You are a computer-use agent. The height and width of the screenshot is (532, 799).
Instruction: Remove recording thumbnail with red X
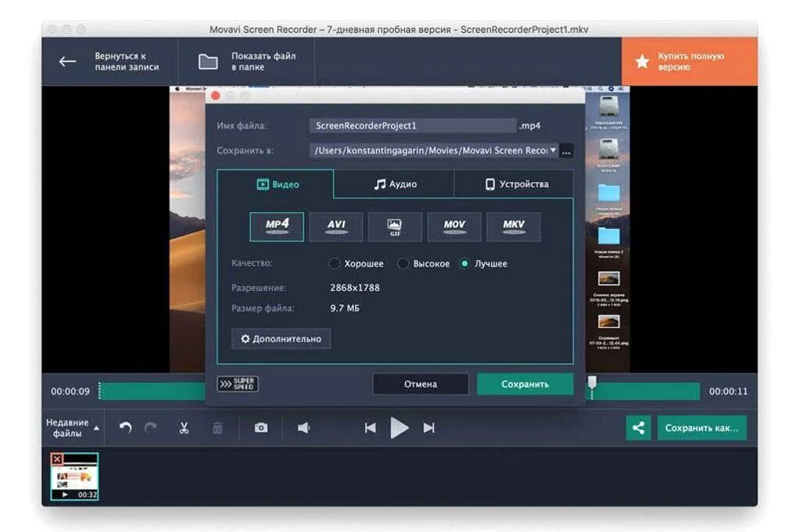(56, 459)
